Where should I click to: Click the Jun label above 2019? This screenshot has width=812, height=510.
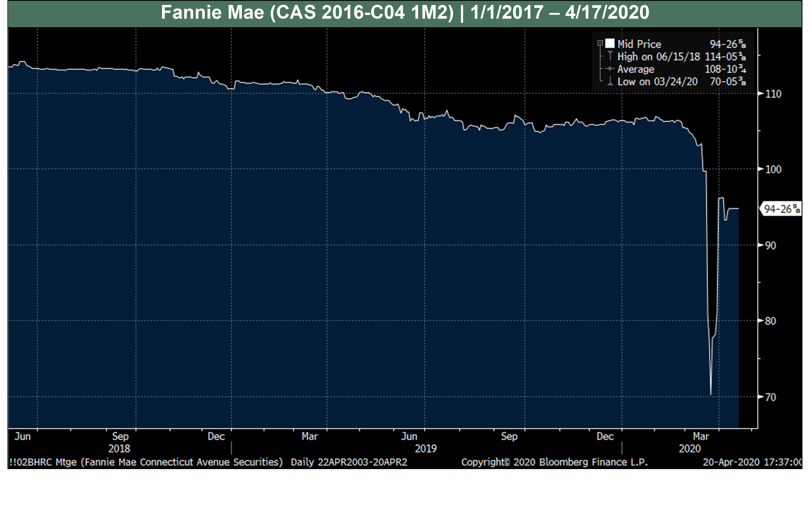(x=409, y=436)
